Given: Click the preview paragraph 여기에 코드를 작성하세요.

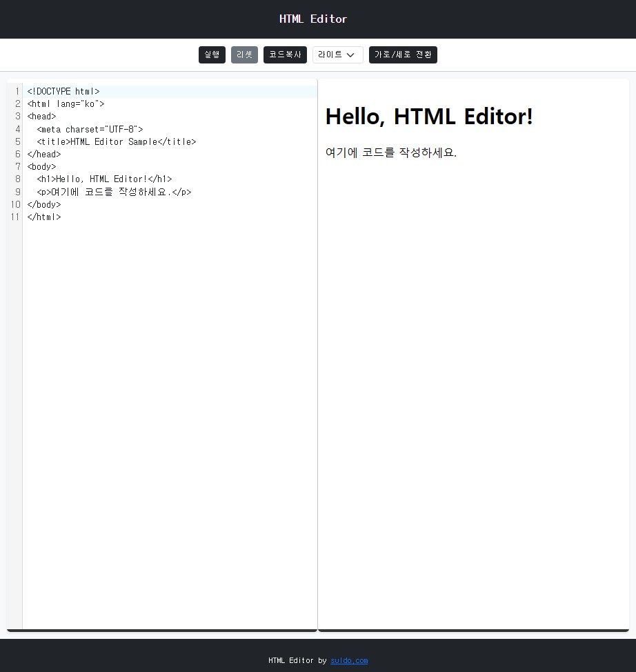Looking at the screenshot, I should [x=391, y=152].
